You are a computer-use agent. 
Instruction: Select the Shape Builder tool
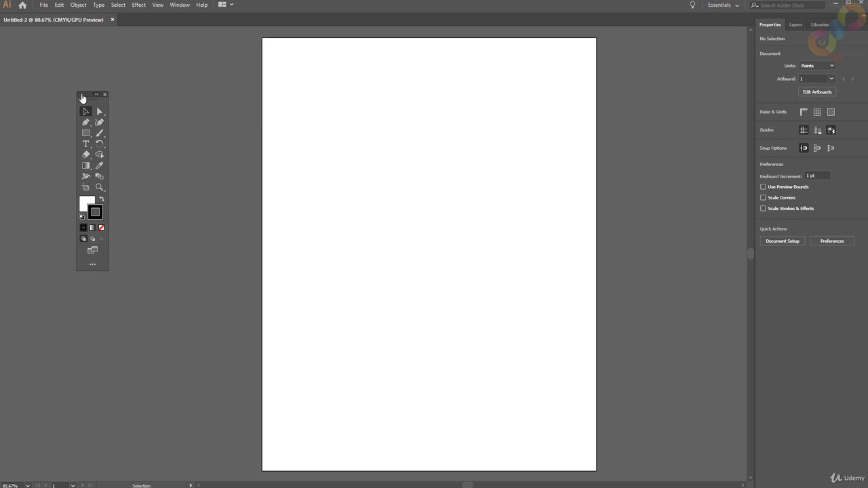(99, 155)
